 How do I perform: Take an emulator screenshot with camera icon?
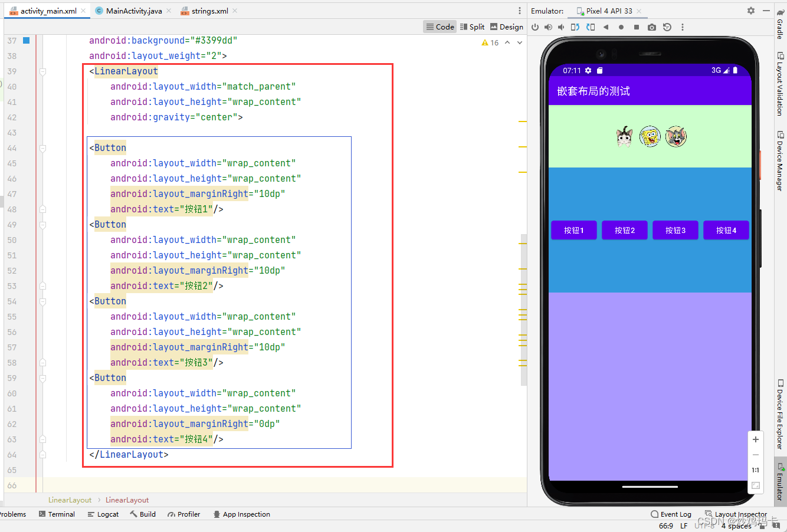coord(652,27)
